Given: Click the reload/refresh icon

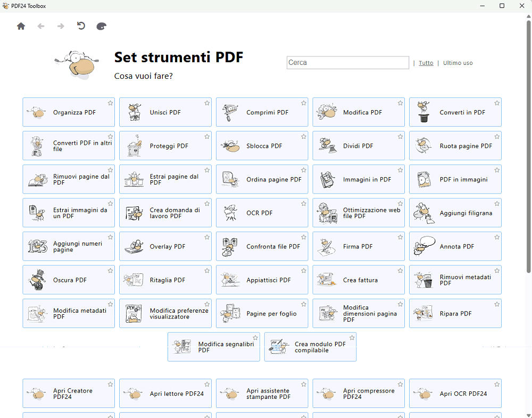Looking at the screenshot, I should pos(81,26).
